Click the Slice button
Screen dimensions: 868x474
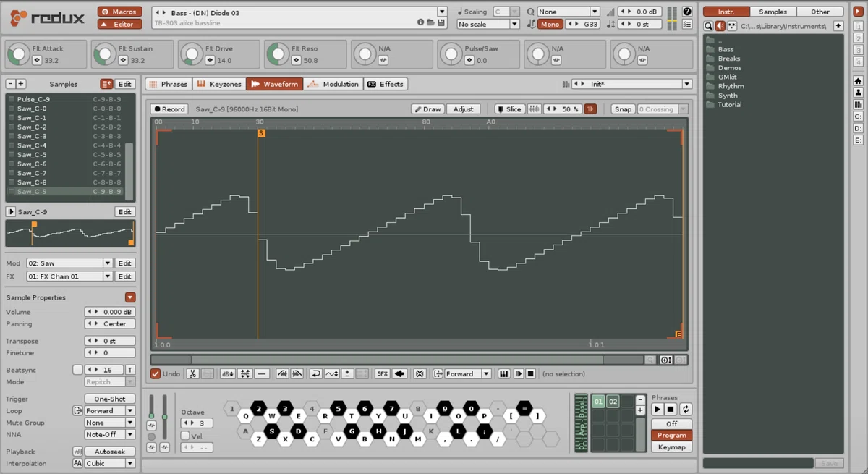(x=509, y=109)
